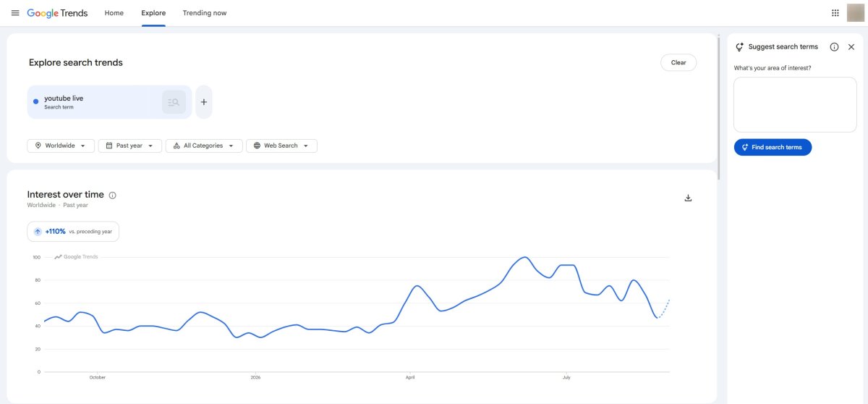Click Find search terms button
The height and width of the screenshot is (404, 868).
click(x=773, y=147)
